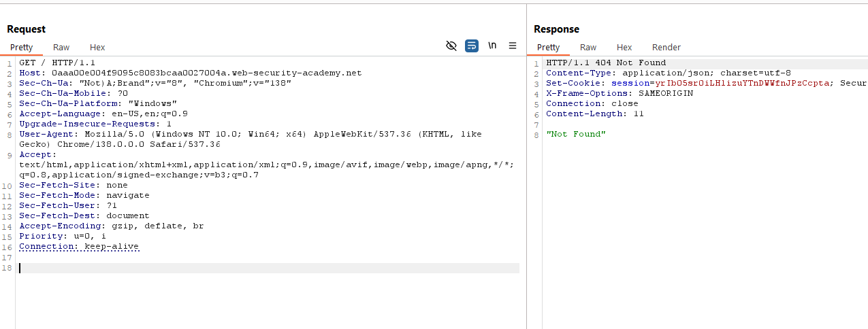Switch to the Request Raw tab

pyautogui.click(x=61, y=48)
